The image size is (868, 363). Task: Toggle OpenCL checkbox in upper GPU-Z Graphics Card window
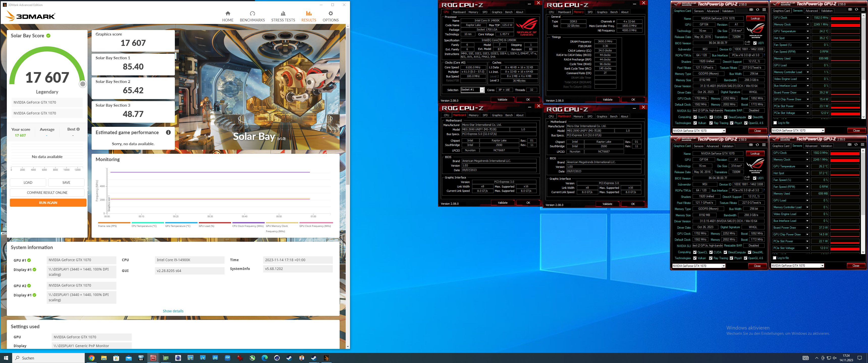pos(695,117)
